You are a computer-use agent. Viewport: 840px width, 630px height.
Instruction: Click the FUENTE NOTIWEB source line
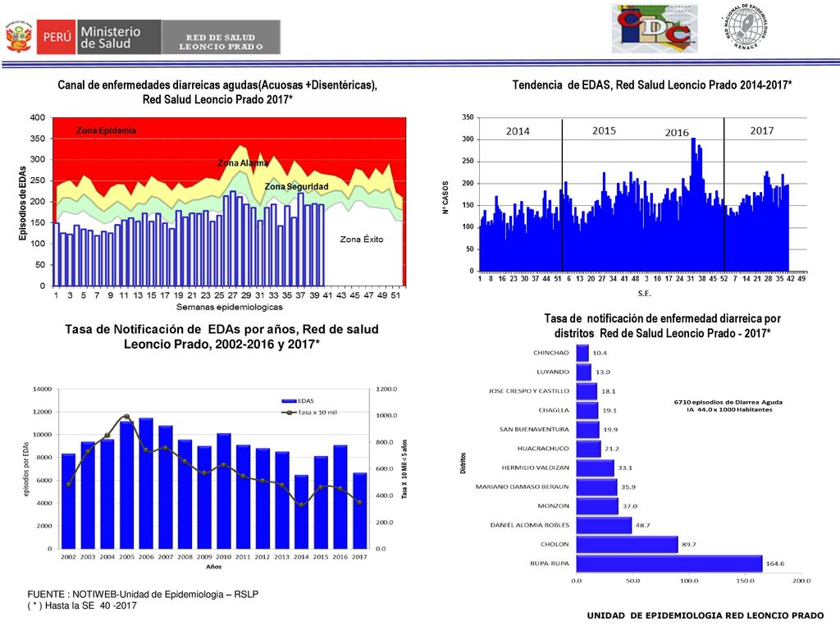tap(143, 594)
